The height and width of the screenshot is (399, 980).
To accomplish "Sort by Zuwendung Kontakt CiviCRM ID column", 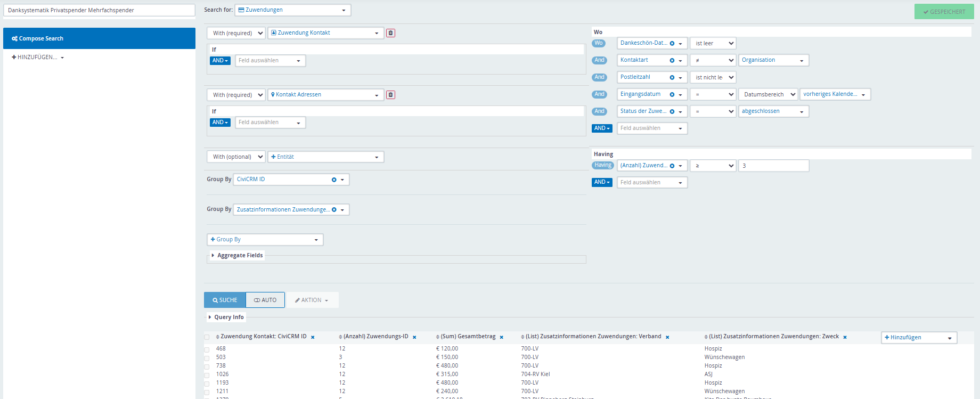I will click(x=263, y=337).
